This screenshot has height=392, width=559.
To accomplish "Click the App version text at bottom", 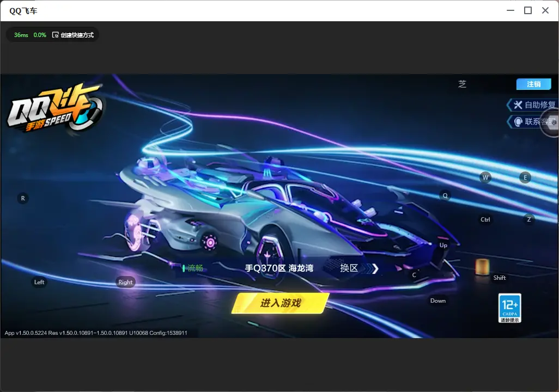I will 96,333.
